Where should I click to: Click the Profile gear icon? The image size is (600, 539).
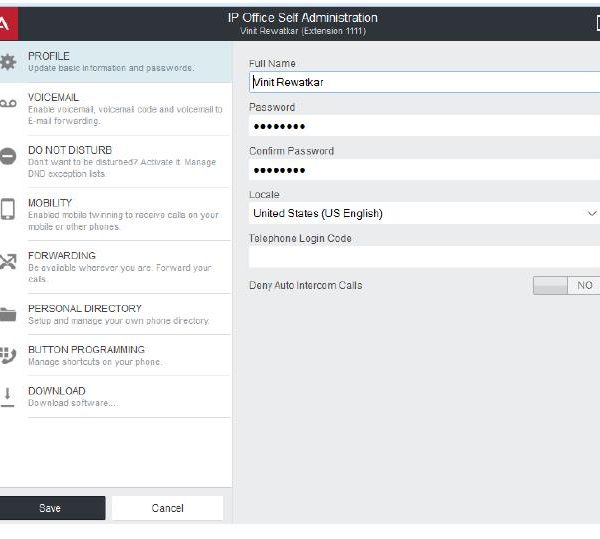[x=8, y=62]
